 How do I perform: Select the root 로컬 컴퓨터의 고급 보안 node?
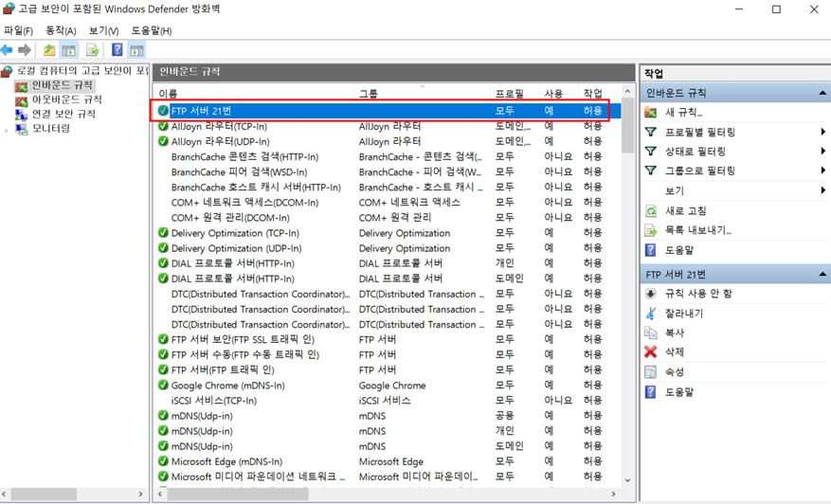coord(82,70)
